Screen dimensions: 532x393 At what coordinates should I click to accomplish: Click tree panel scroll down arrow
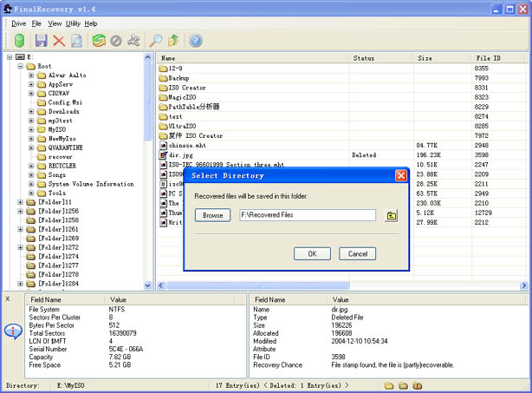(x=147, y=285)
